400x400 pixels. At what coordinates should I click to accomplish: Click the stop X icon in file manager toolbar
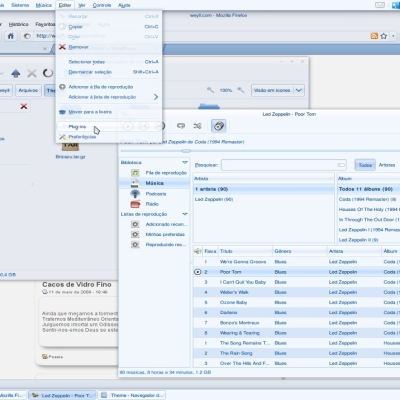(x=32, y=73)
